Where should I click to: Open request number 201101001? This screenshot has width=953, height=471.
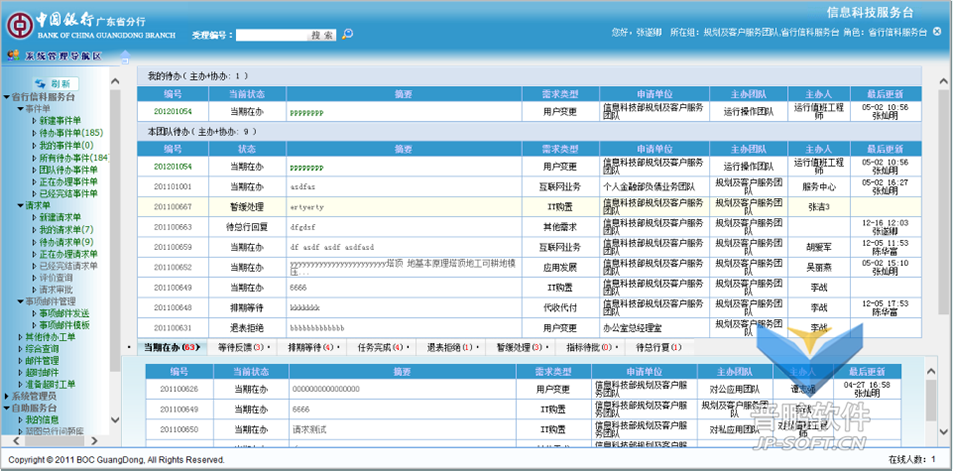173,187
